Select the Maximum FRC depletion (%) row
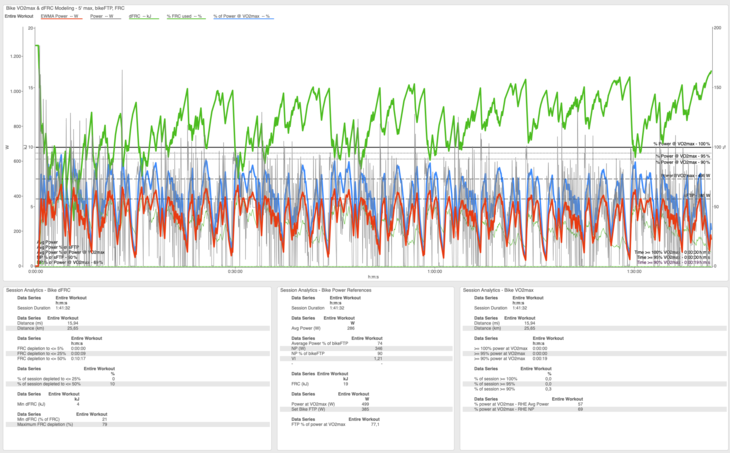The width and height of the screenshot is (730, 453). click(x=138, y=425)
